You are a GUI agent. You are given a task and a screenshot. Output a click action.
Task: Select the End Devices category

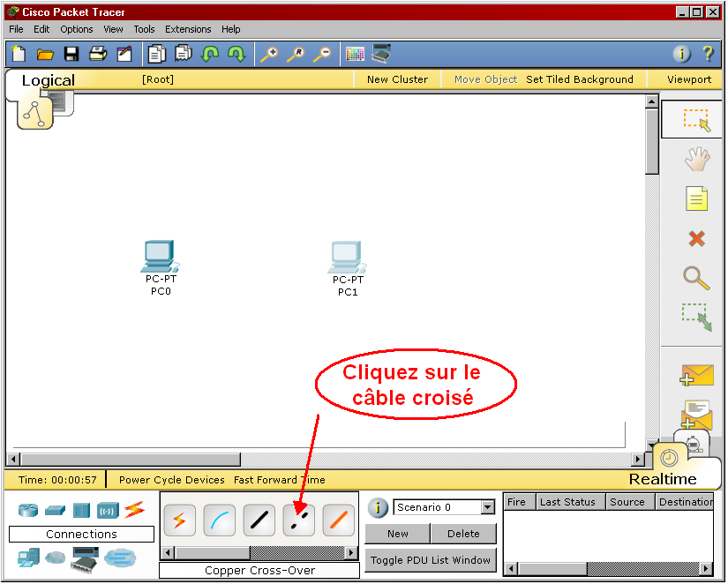pos(28,558)
